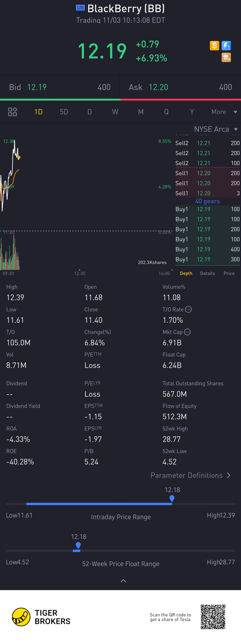The image size is (241, 644).
Task: Tap the 52wk Low value 4.52
Action: click(170, 462)
